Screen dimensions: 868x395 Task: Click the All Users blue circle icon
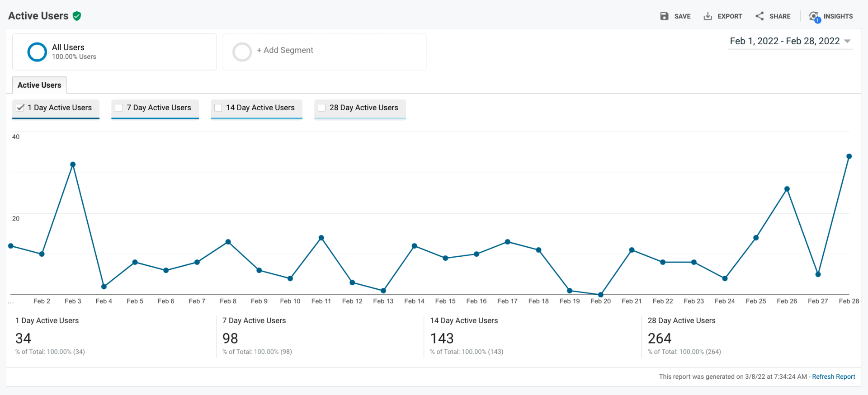point(37,52)
